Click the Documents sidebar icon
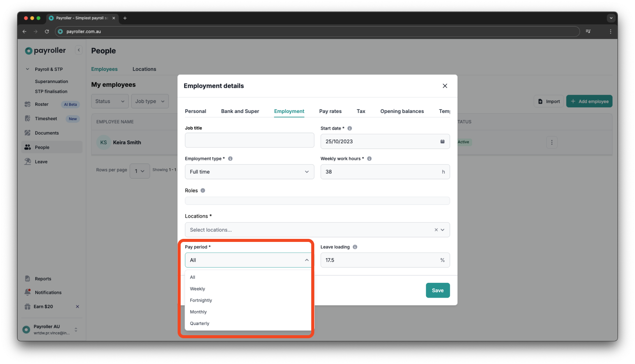 click(x=28, y=133)
